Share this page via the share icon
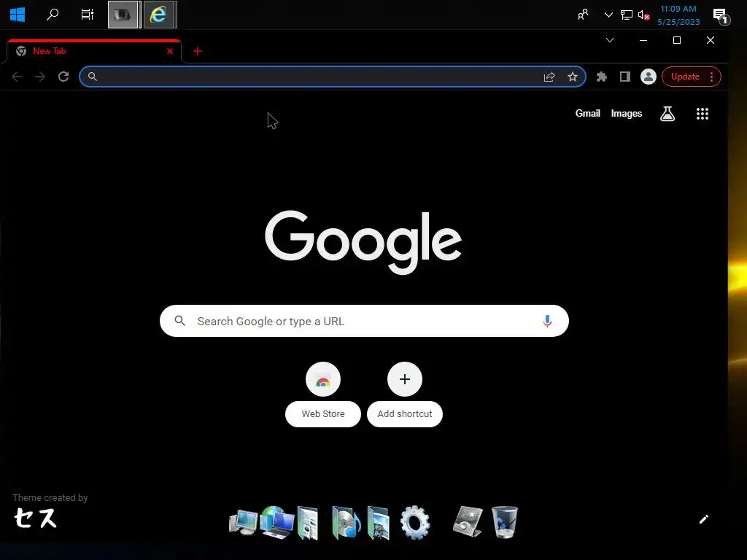 [549, 77]
